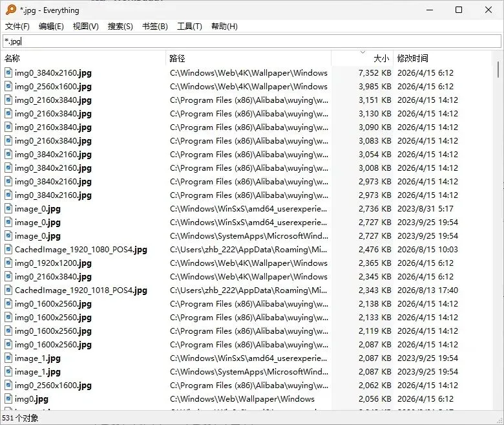Open the 工具(T) menu
The image size is (504, 425).
pos(189,27)
